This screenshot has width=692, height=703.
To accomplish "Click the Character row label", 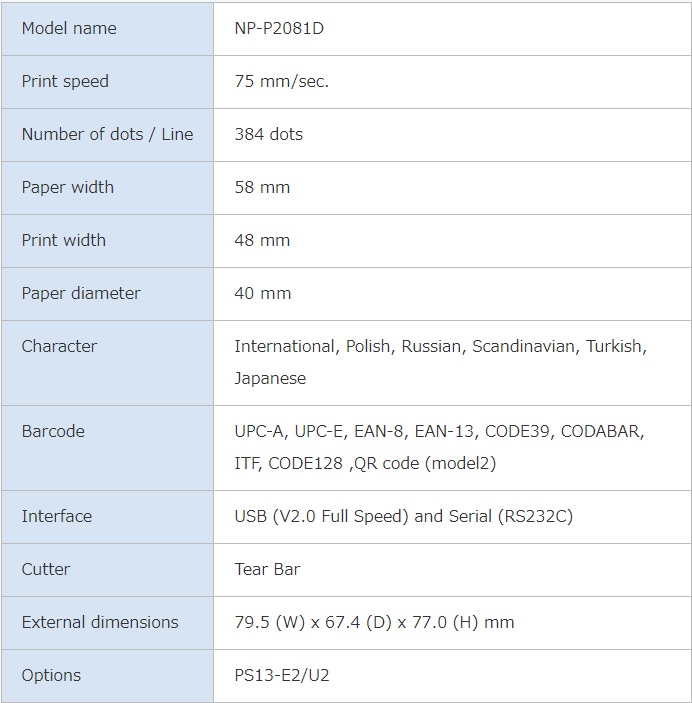I will pyautogui.click(x=59, y=346).
